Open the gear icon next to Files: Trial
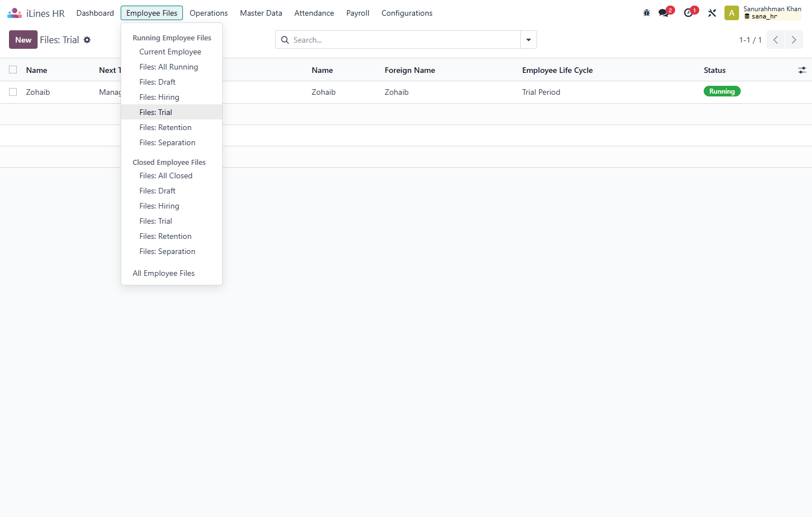This screenshot has width=812, height=517. (87, 40)
